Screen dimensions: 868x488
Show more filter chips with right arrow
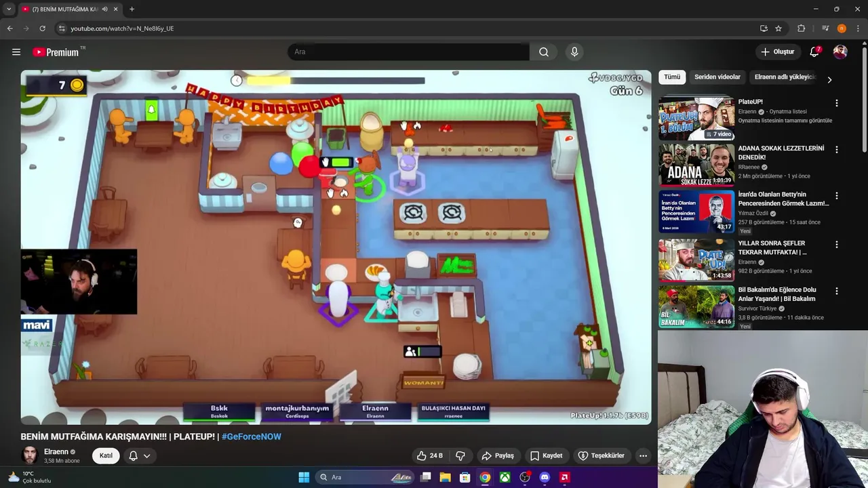829,79
